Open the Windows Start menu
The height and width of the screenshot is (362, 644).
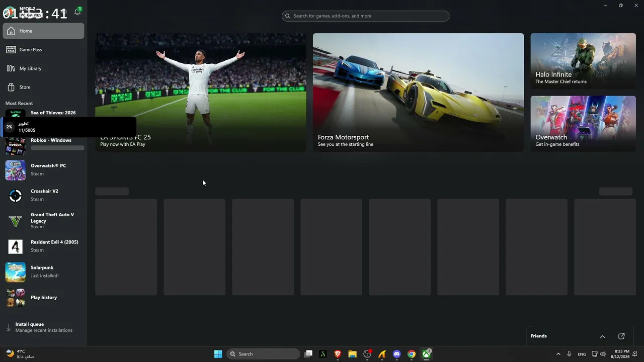[x=218, y=354]
